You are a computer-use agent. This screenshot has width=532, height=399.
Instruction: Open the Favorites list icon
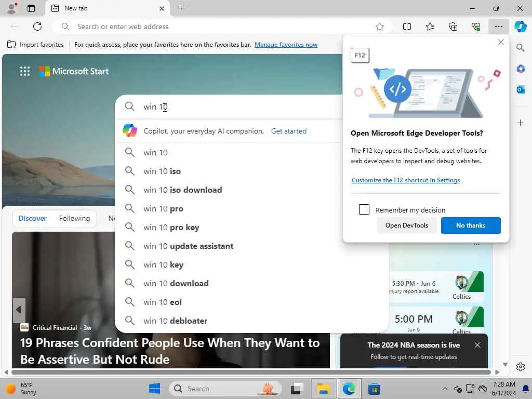430,26
